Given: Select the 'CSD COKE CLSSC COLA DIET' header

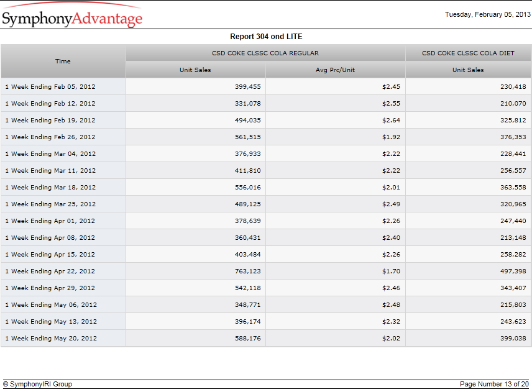Looking at the screenshot, I should pos(468,53).
